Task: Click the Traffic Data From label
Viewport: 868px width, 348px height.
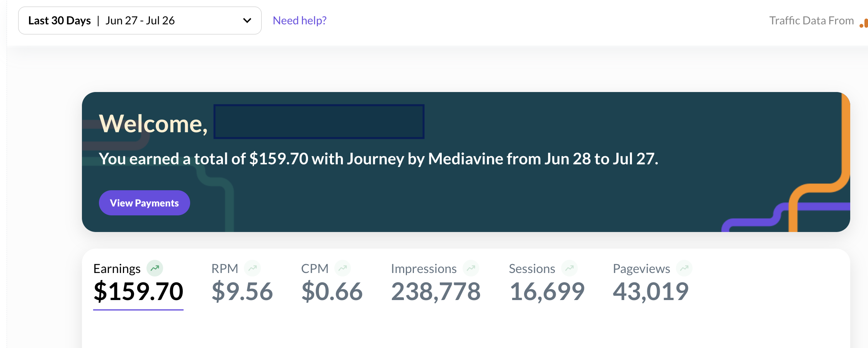Action: point(811,20)
